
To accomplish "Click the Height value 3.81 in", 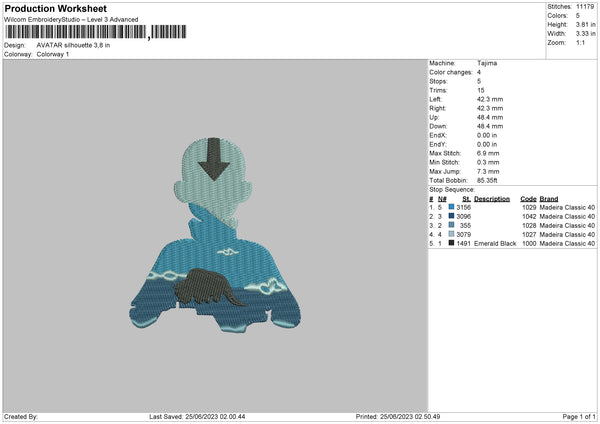I will coord(585,24).
